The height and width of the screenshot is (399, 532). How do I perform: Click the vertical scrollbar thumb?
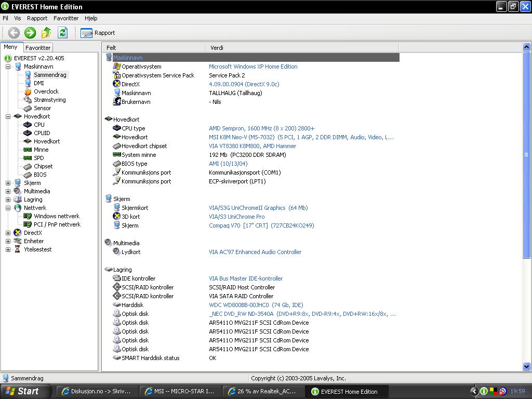pos(527,155)
